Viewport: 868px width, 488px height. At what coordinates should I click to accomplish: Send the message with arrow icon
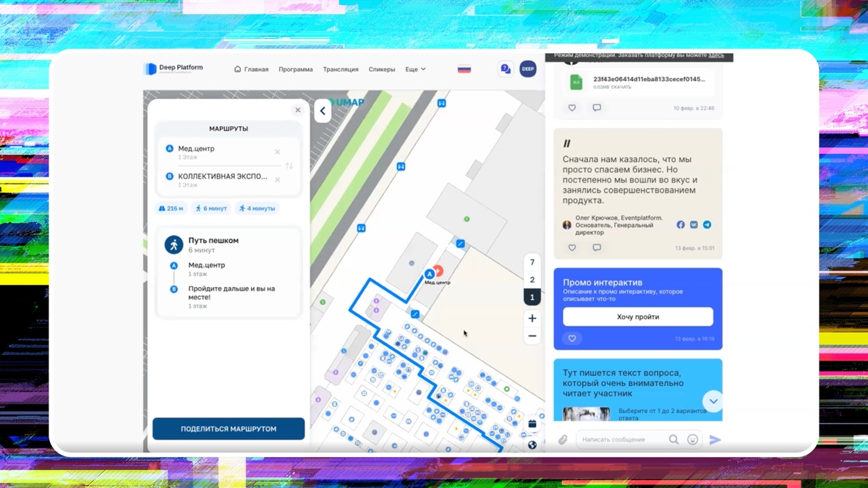point(715,440)
